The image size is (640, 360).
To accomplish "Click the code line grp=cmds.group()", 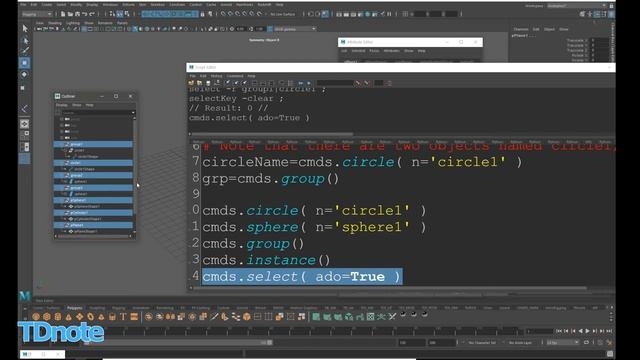I will tap(271, 178).
